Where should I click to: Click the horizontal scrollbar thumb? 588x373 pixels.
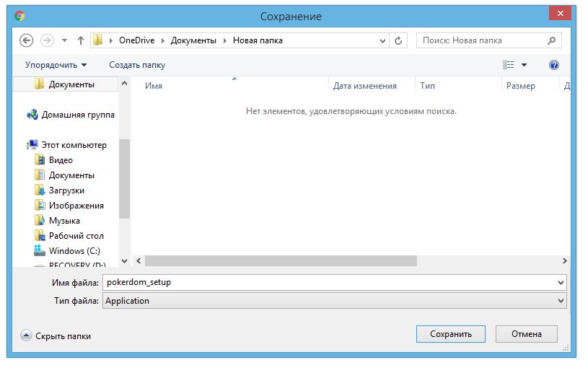pyautogui.click(x=281, y=261)
